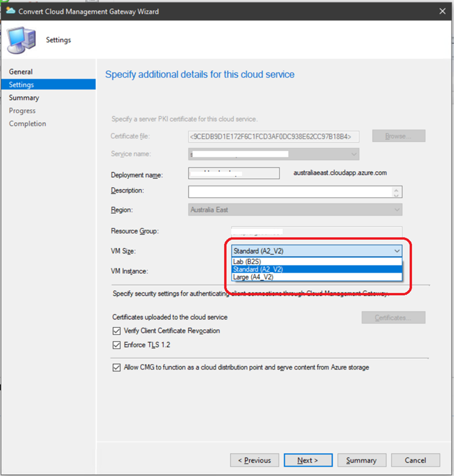Viewport: 454px width, 476px height.
Task: Disable CMG as cloud distribution point checkbox
Action: click(117, 368)
